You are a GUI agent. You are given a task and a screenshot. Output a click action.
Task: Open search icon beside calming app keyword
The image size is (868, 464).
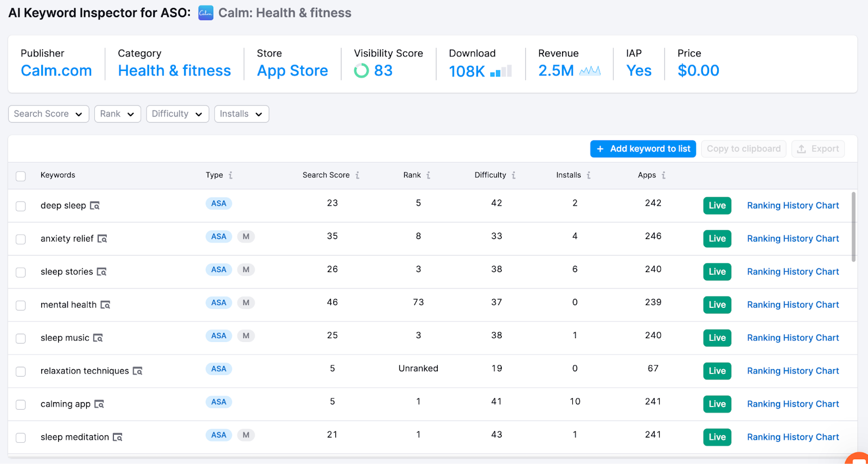coord(99,404)
